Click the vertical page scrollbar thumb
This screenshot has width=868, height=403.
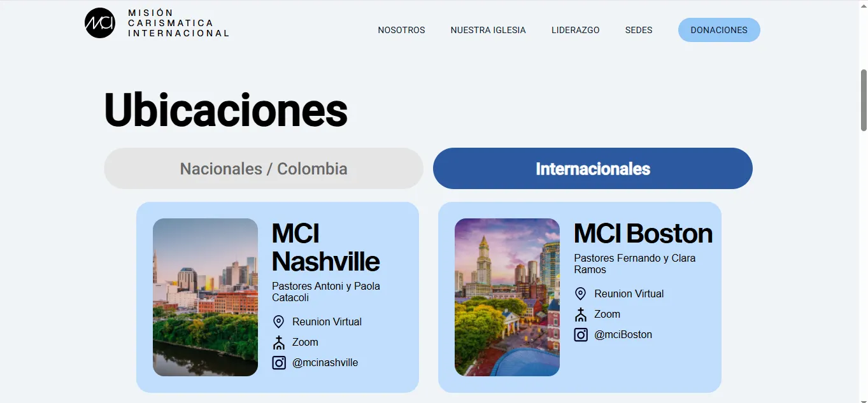[x=864, y=100]
